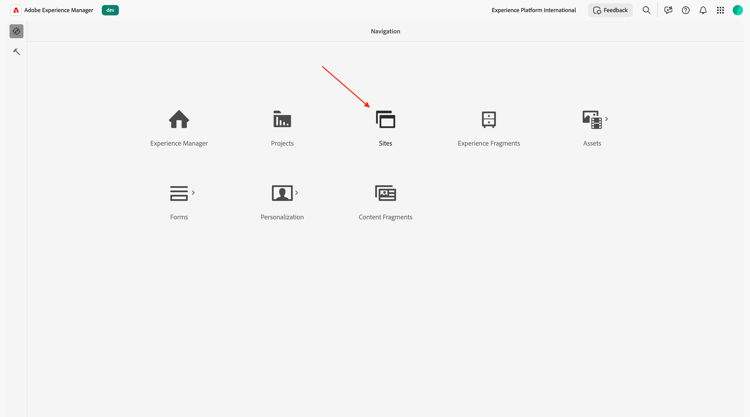Click the Navigation heading
This screenshot has height=417, width=750.
click(386, 31)
